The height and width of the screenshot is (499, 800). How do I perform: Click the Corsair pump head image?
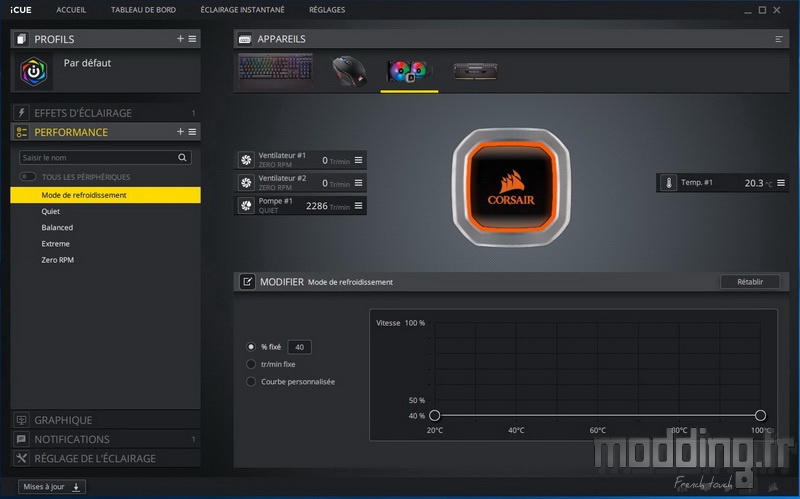(x=511, y=187)
